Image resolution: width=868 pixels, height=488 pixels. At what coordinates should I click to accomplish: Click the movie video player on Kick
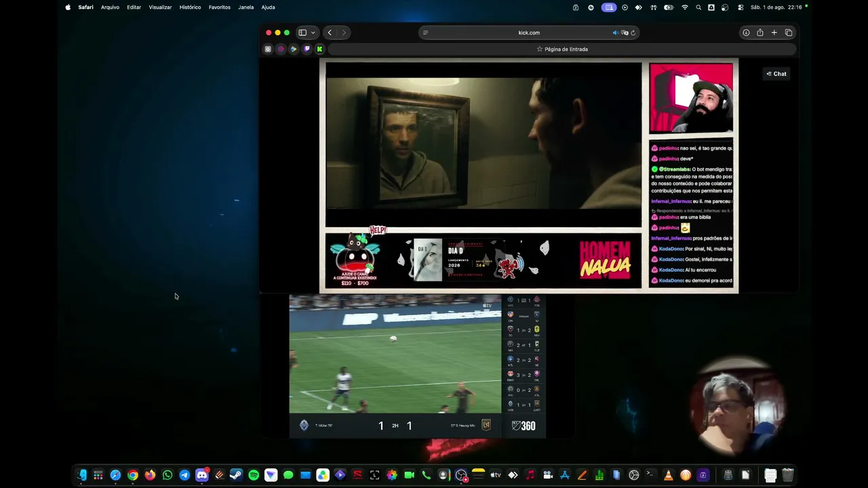click(484, 144)
